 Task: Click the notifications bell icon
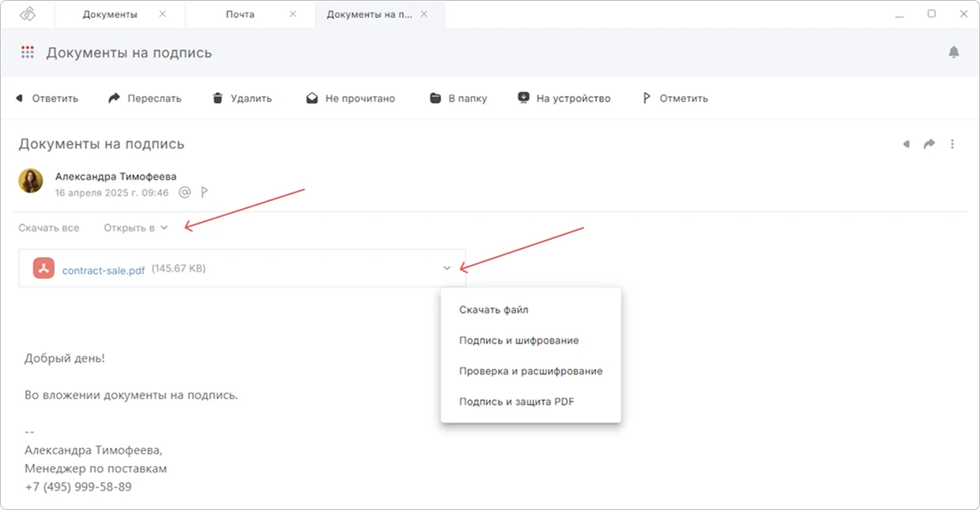click(954, 52)
